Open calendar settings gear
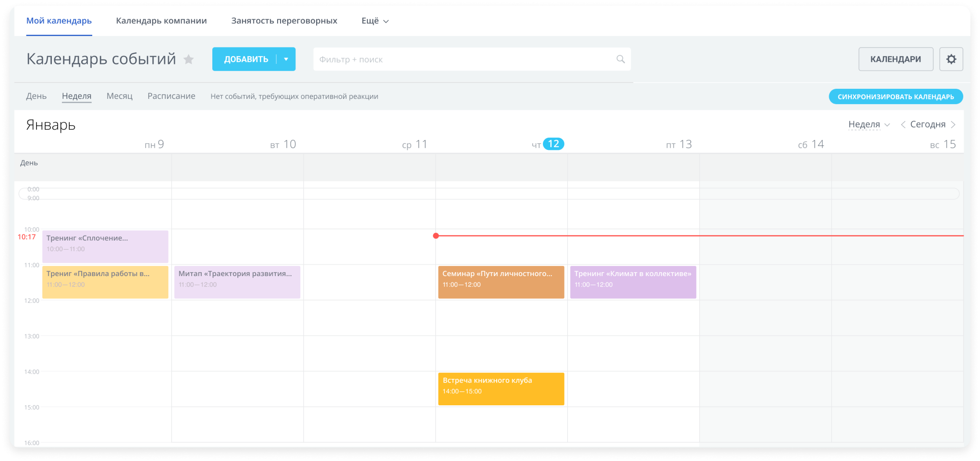 [x=951, y=59]
